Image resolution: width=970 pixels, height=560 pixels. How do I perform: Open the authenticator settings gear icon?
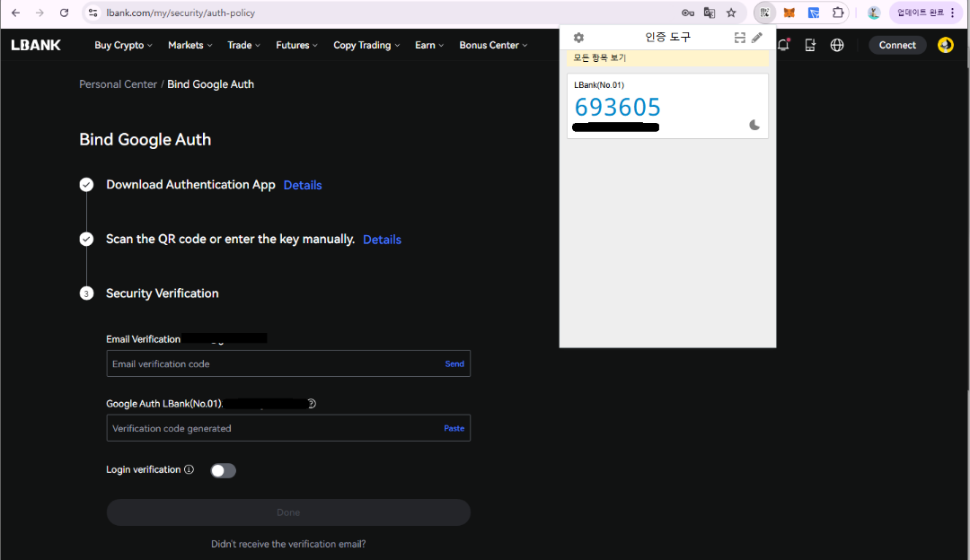[578, 38]
